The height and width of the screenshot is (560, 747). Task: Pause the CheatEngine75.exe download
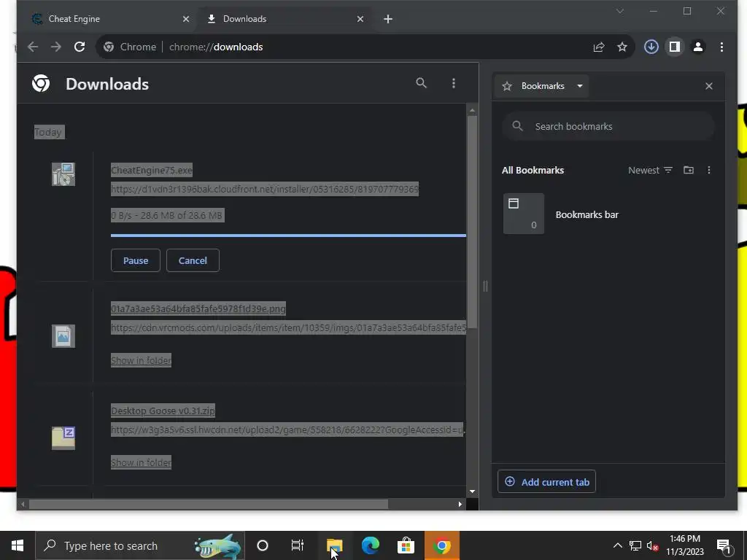(x=136, y=260)
